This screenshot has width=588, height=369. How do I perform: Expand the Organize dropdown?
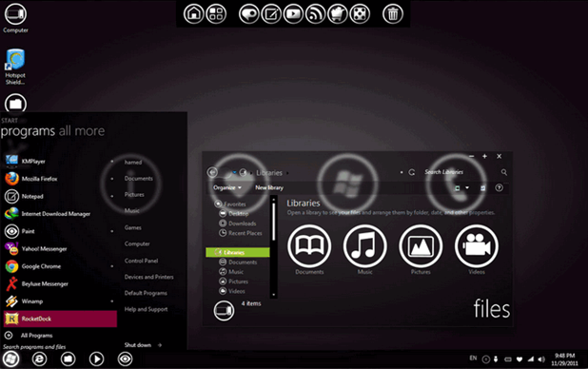[x=227, y=187]
